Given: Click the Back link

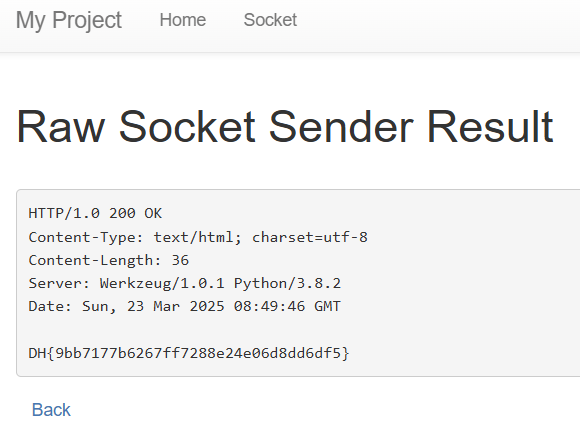Looking at the screenshot, I should click(51, 410).
